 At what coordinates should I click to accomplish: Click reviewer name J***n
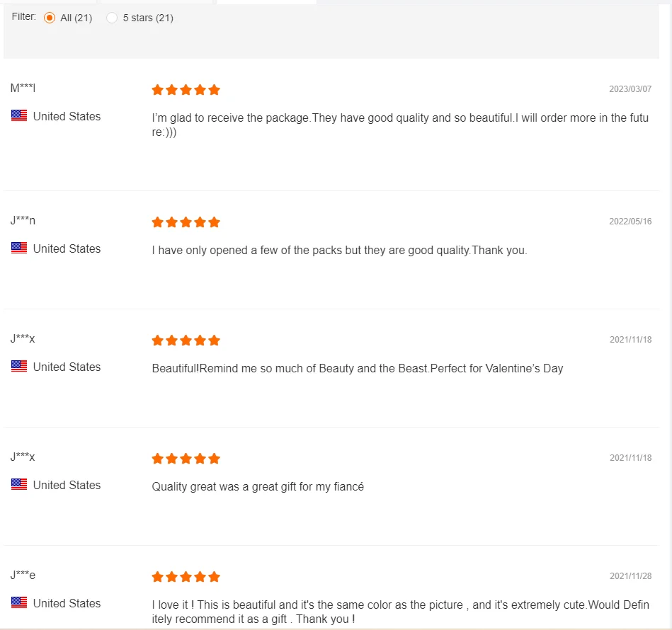[23, 220]
